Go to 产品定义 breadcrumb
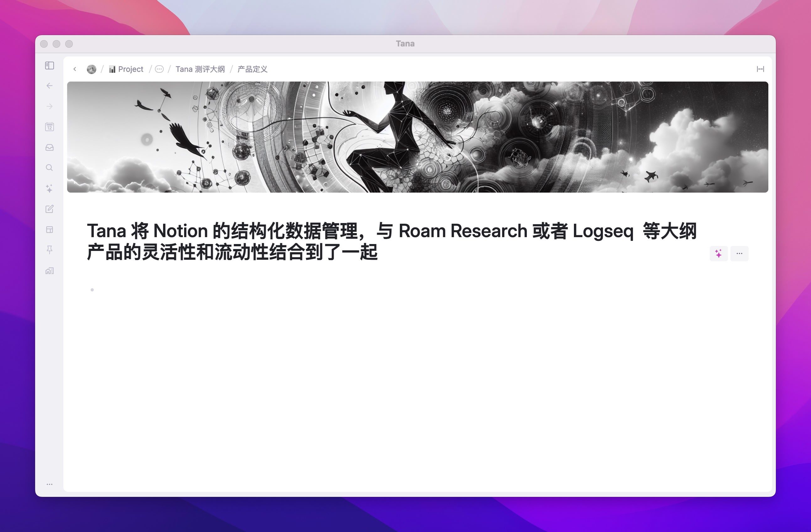The image size is (811, 532). click(x=252, y=69)
